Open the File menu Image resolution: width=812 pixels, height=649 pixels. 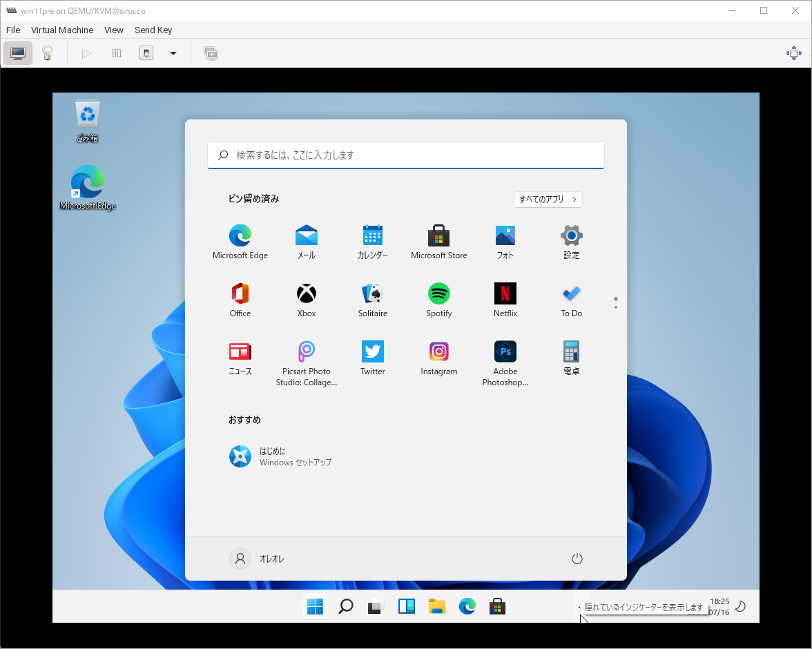click(13, 30)
